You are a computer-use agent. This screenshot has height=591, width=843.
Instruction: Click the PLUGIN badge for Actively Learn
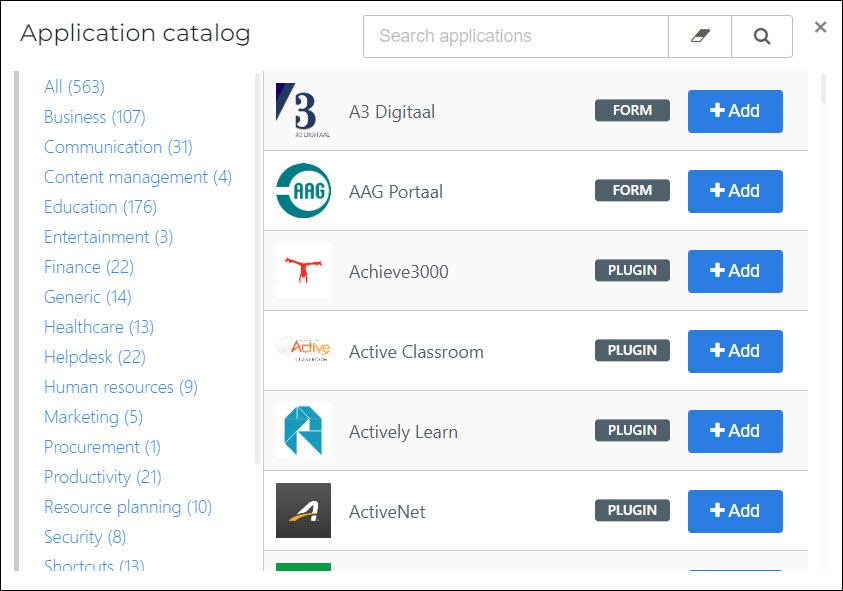pos(632,431)
